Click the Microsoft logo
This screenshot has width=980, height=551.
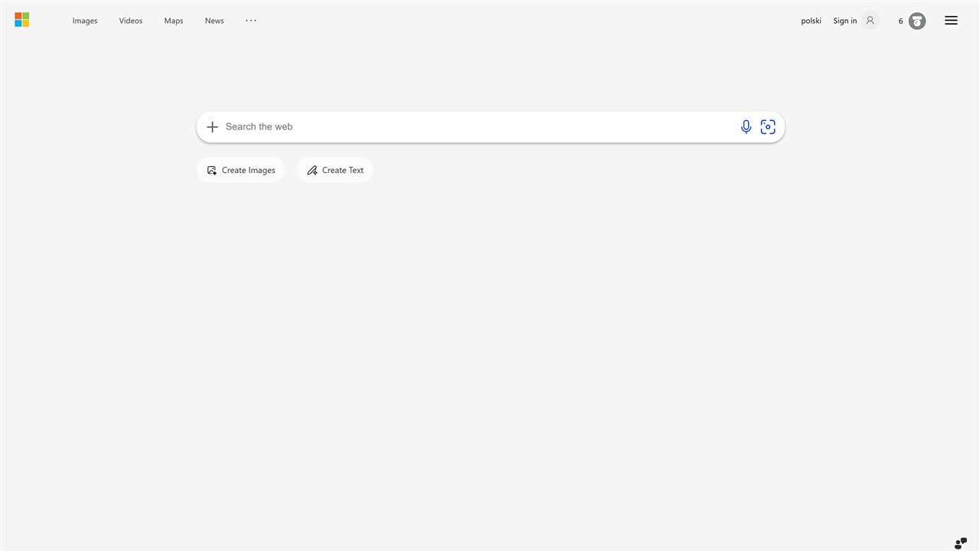point(22,20)
